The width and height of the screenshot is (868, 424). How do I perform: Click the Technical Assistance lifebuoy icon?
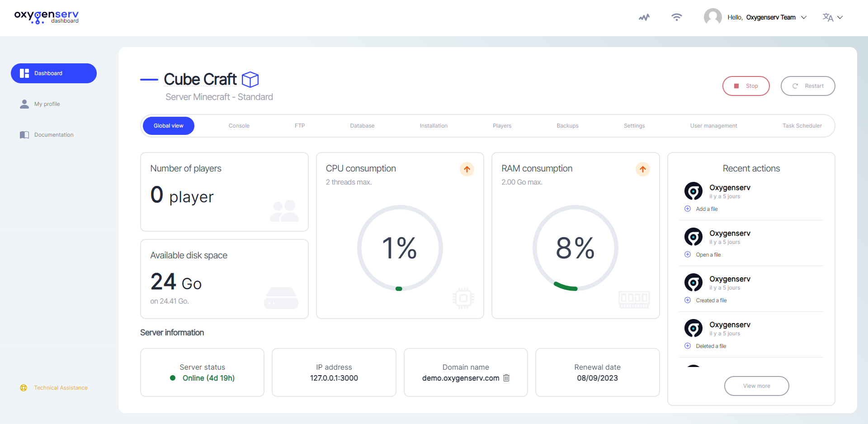point(24,388)
